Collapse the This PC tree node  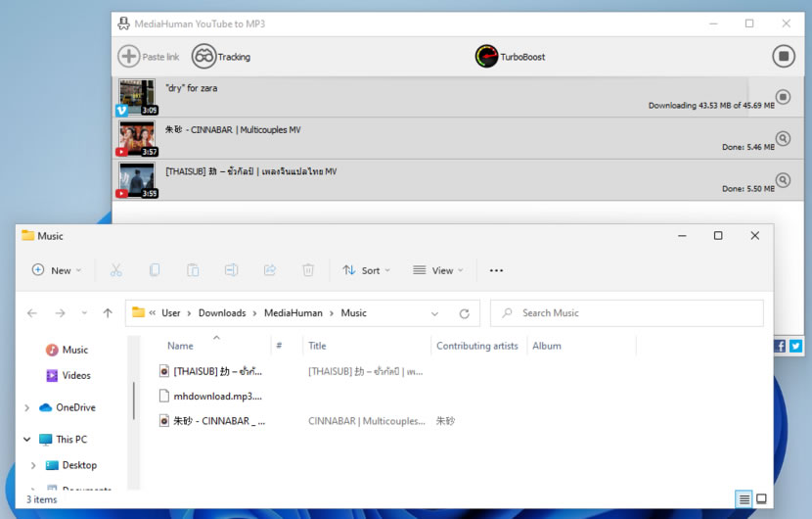(27, 439)
